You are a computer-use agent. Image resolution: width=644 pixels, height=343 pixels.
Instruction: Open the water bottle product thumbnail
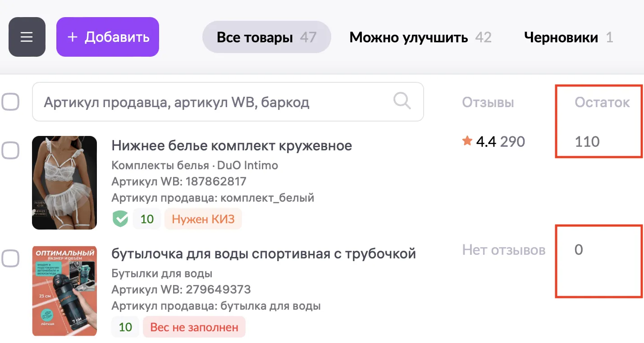point(64,290)
